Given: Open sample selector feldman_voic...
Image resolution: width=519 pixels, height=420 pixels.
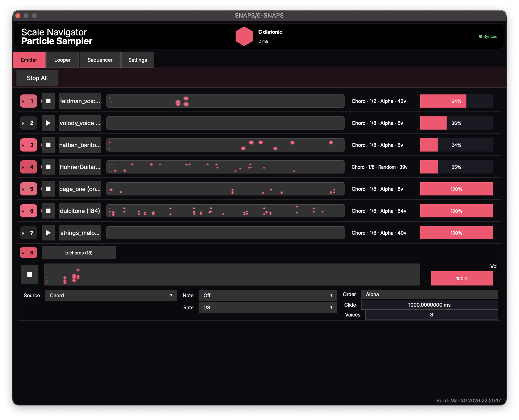Looking at the screenshot, I should coord(80,101).
